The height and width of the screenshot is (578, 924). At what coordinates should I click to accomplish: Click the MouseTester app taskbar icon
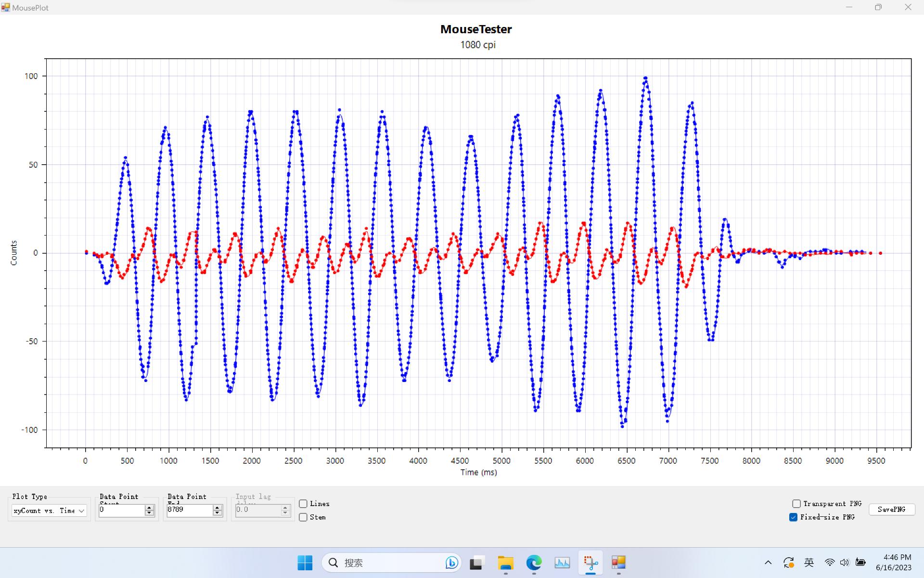(x=618, y=563)
